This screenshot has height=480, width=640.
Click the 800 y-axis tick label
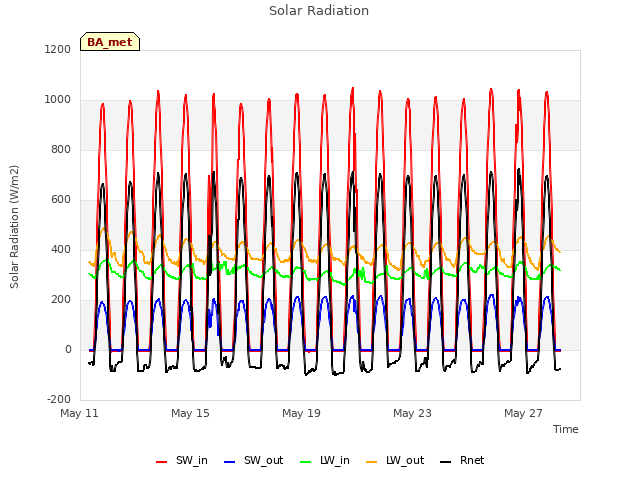pyautogui.click(x=61, y=149)
